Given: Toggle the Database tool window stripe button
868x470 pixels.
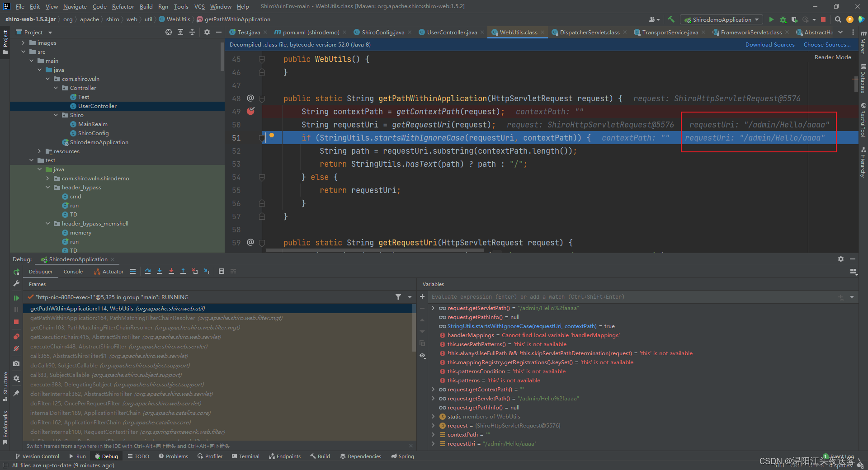Looking at the screenshot, I should coord(863,79).
